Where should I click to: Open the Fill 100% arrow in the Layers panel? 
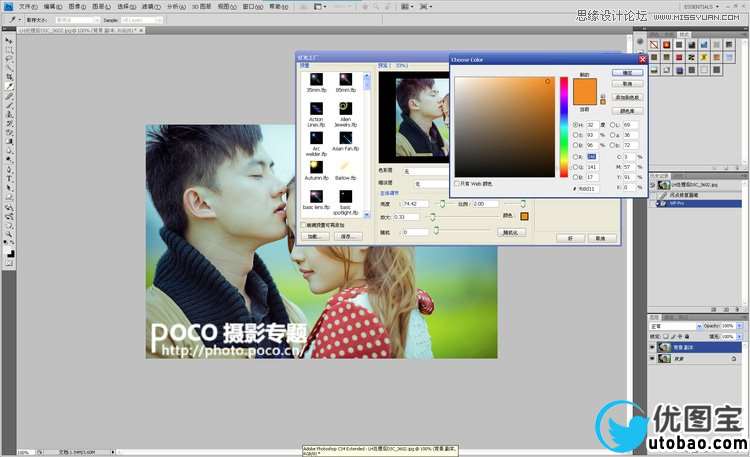(x=739, y=336)
